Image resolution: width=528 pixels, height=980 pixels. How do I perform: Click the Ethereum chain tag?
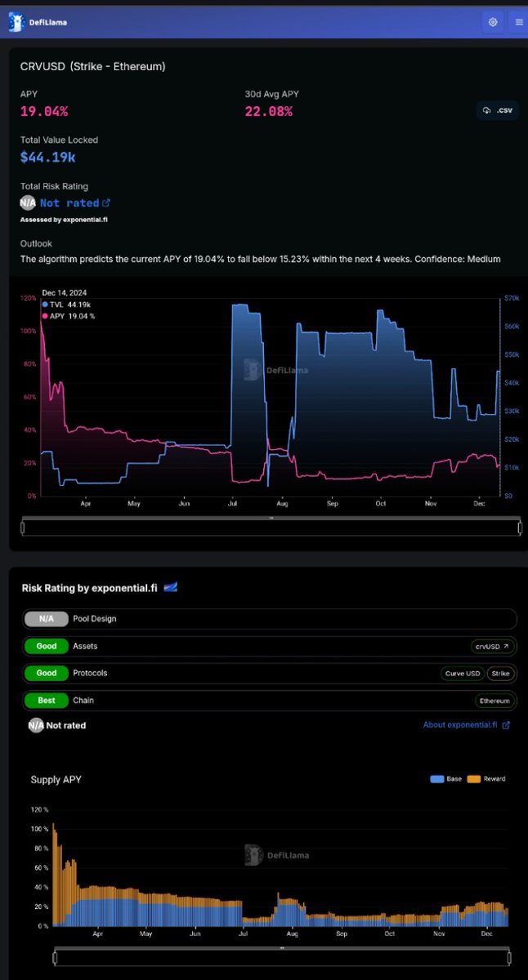pos(495,701)
